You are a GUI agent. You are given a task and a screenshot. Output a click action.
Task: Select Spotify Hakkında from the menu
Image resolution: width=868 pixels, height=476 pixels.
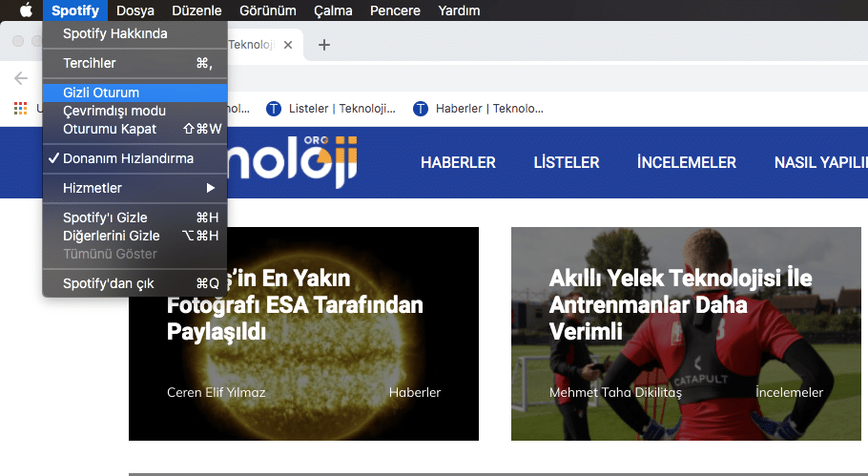click(135, 33)
